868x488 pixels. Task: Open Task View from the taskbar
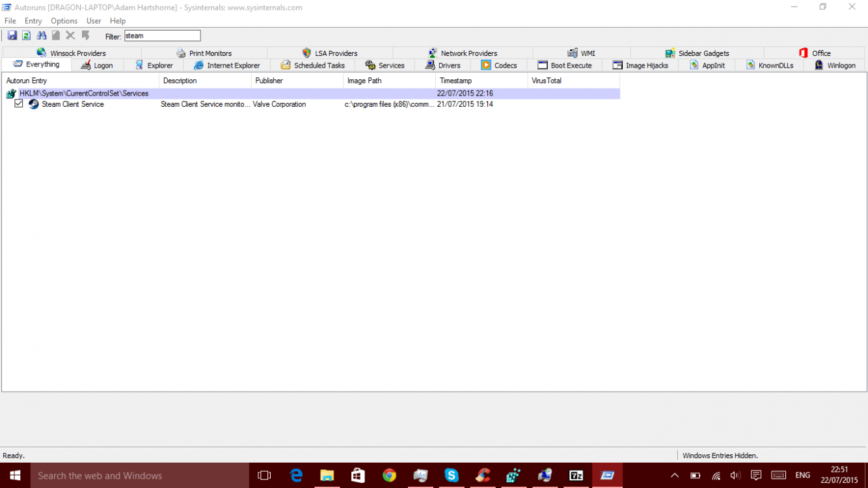264,476
